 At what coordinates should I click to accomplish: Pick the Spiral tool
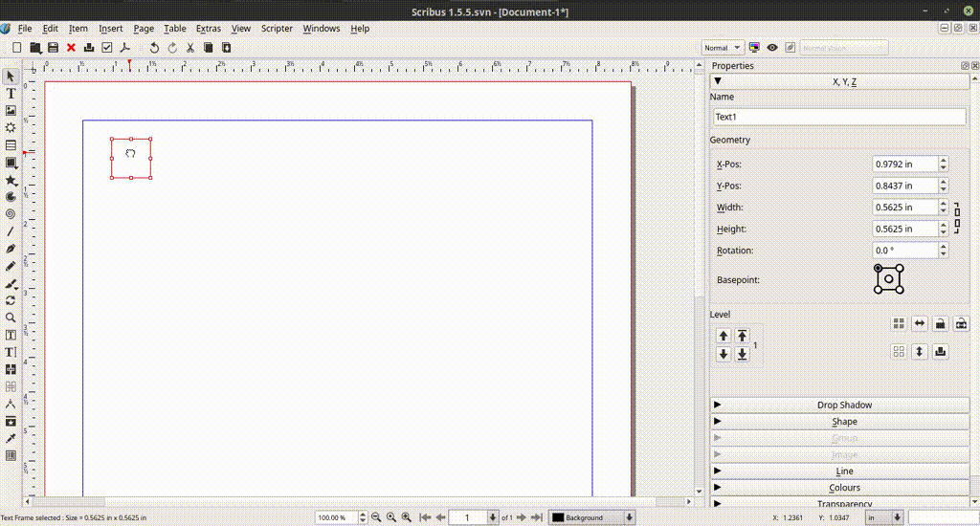point(11,214)
